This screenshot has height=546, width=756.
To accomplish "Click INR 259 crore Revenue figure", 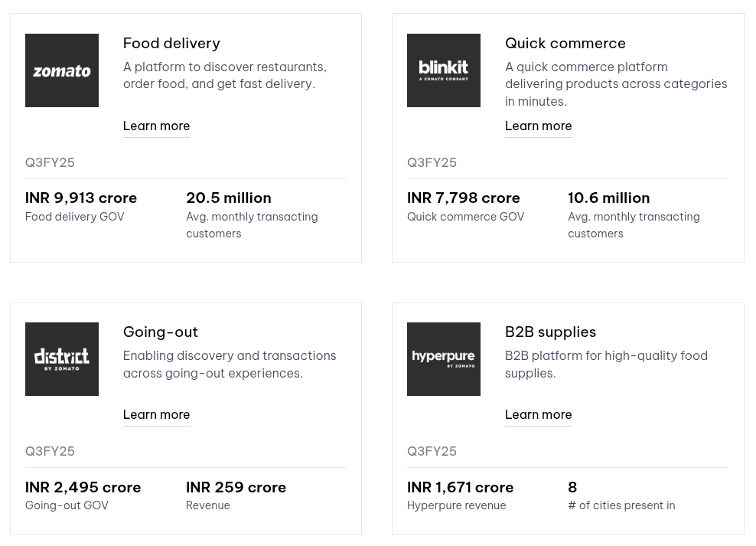I will tap(236, 487).
